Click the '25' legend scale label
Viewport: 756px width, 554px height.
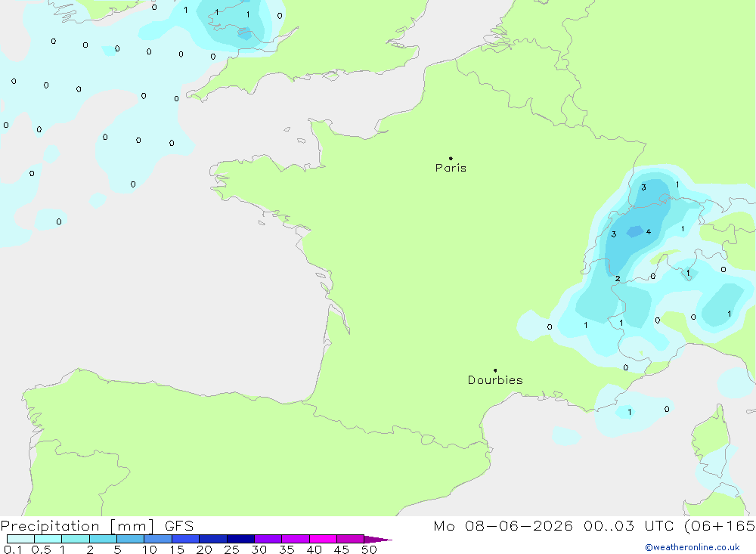(x=231, y=549)
